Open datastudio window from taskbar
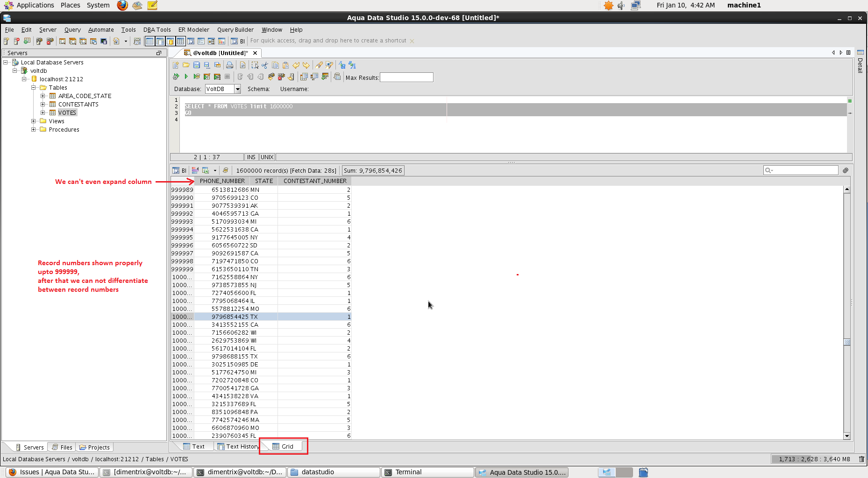 pyautogui.click(x=333, y=472)
